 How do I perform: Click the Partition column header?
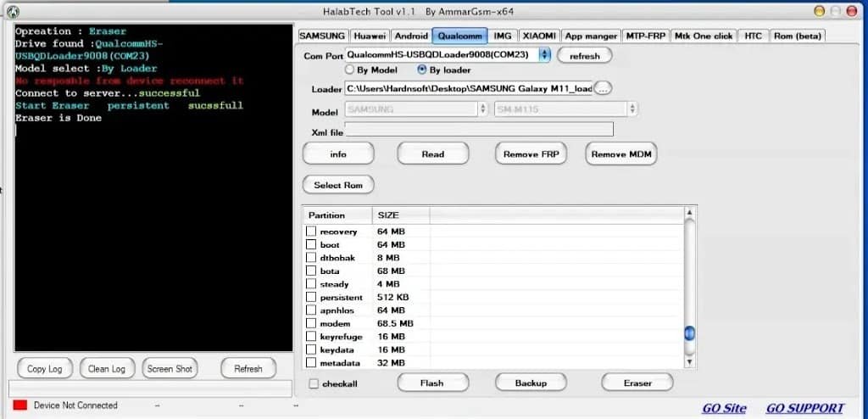(337, 215)
